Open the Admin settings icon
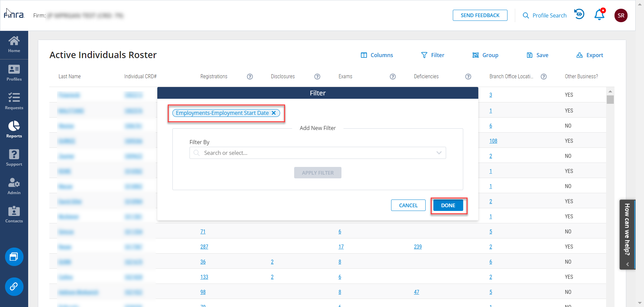The width and height of the screenshot is (644, 307). pyautogui.click(x=14, y=186)
